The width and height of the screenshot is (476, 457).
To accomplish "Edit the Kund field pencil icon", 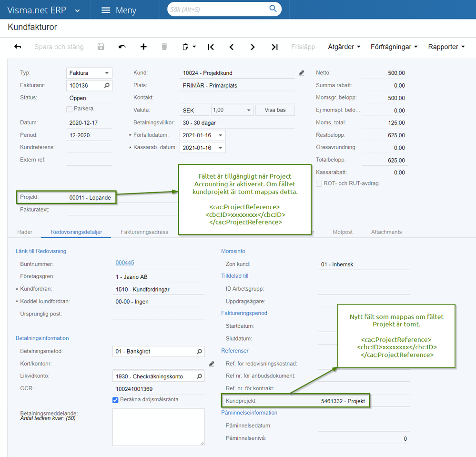I will tap(302, 73).
